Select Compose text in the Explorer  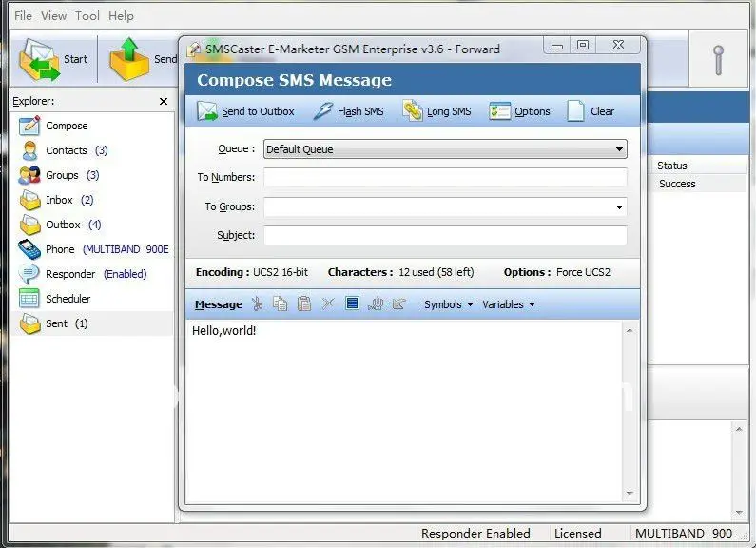tap(67, 126)
